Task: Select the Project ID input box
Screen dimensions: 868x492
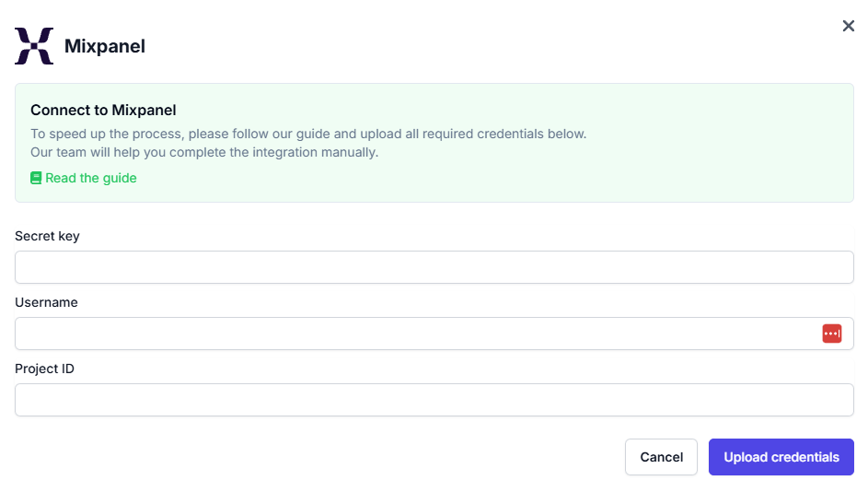Action: point(434,400)
